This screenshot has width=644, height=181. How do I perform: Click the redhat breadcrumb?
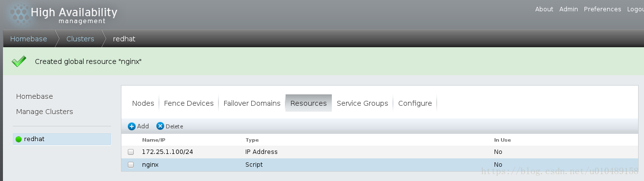[x=124, y=39]
